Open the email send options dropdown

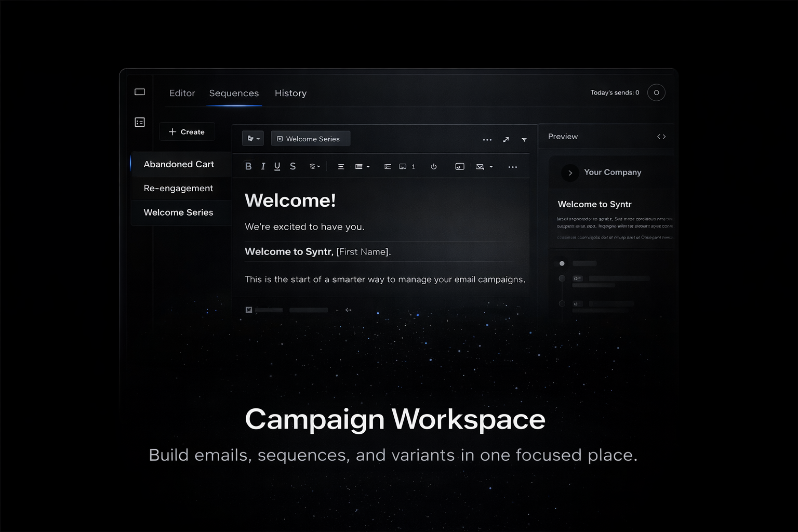coord(484,167)
